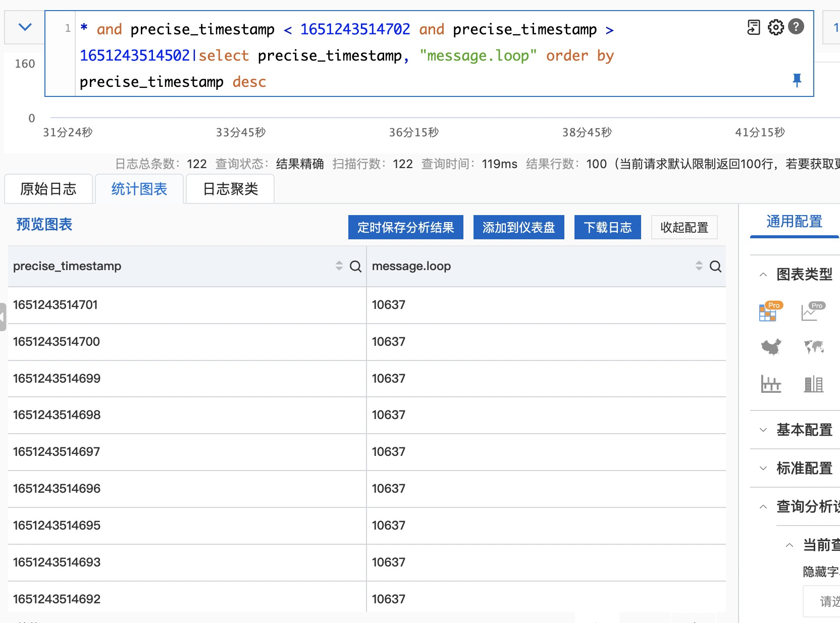Select the world map chart type
The height and width of the screenshot is (623, 840).
click(x=814, y=347)
